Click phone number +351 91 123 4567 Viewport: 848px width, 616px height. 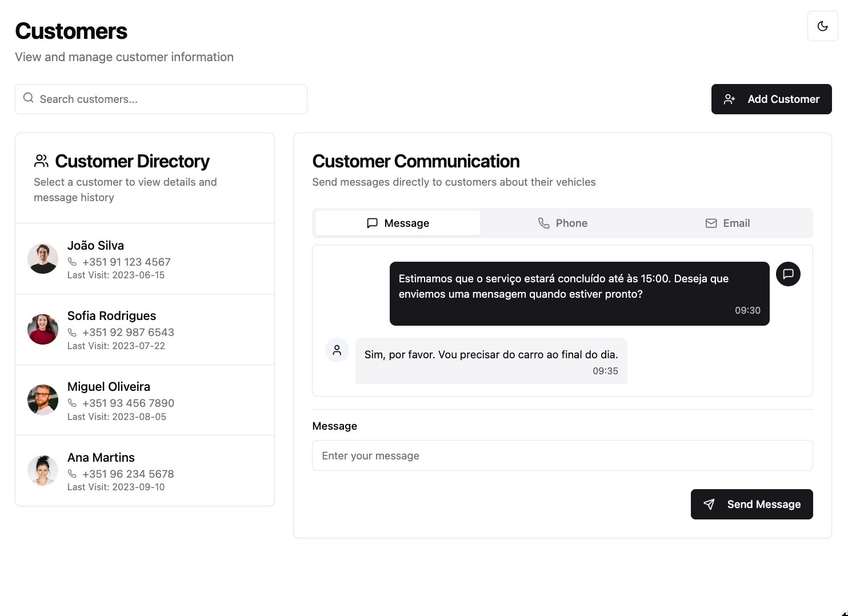coord(126,262)
